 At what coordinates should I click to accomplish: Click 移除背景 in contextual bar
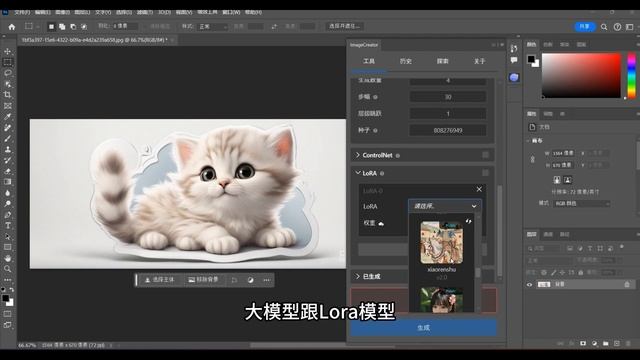point(203,280)
